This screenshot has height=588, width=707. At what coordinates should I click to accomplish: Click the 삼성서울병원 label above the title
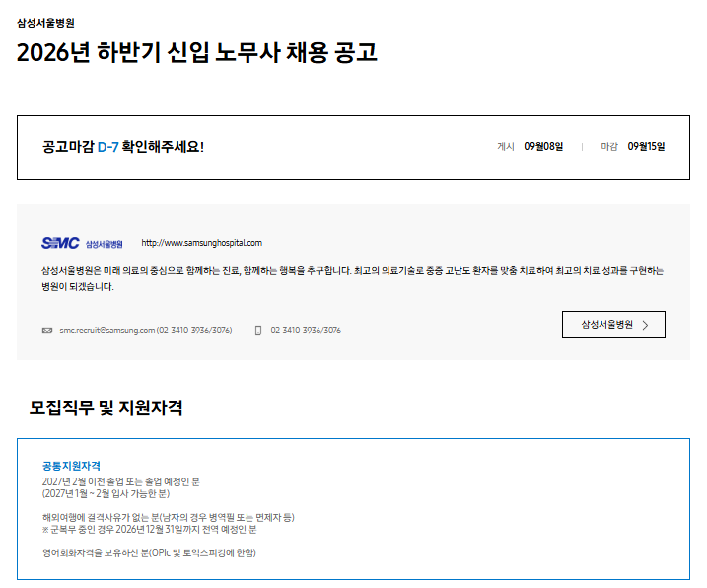[45, 23]
